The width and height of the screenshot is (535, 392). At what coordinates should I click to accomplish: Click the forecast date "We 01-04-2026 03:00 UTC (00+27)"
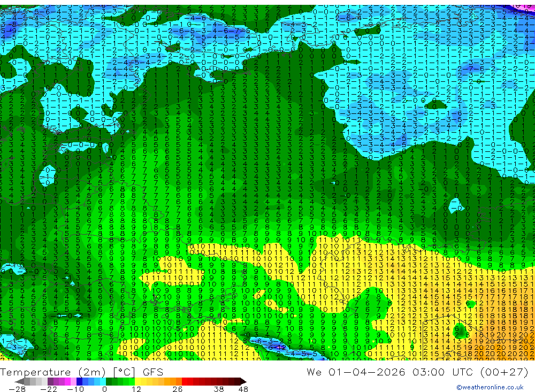click(x=417, y=372)
